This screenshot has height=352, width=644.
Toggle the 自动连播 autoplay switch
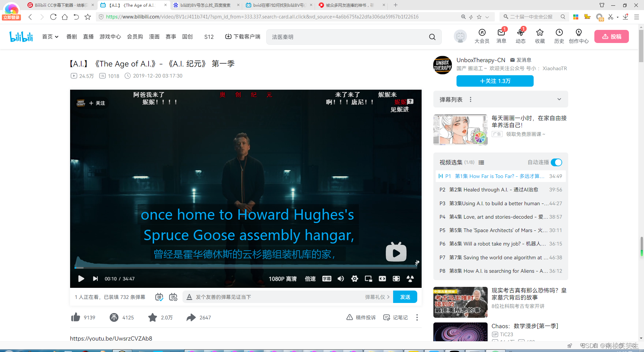[x=556, y=162]
